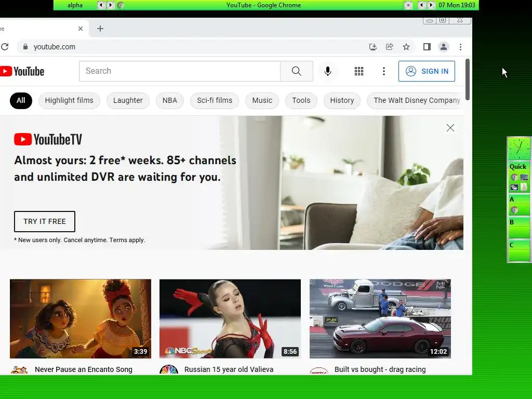This screenshot has width=532, height=399.
Task: Click the YouTube logo
Action: pyautogui.click(x=22, y=71)
